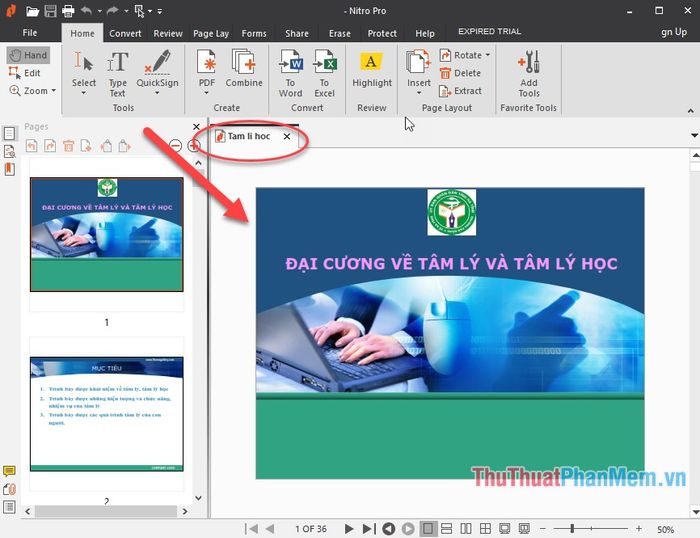Switch to the Review ribbon tab
700x538 pixels.
[x=168, y=33]
